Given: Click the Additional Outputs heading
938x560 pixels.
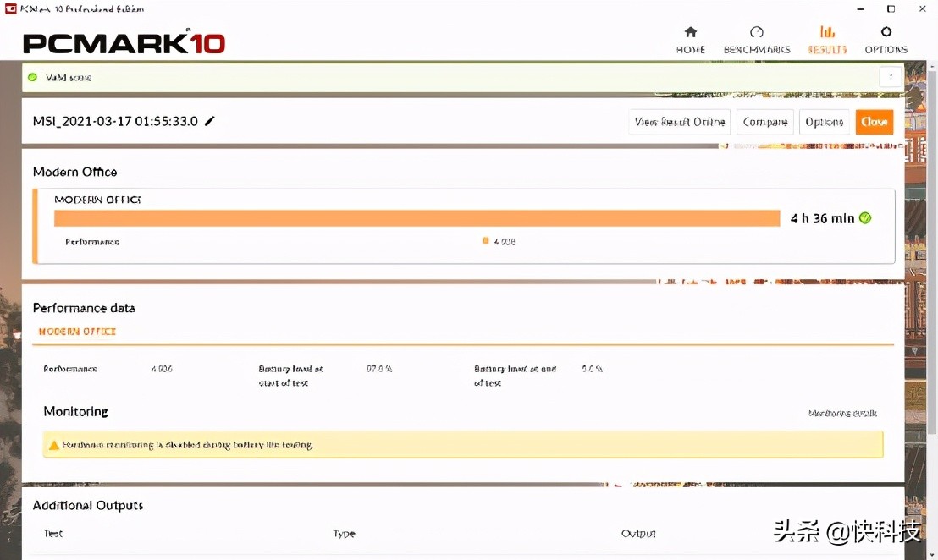Looking at the screenshot, I should (x=88, y=506).
